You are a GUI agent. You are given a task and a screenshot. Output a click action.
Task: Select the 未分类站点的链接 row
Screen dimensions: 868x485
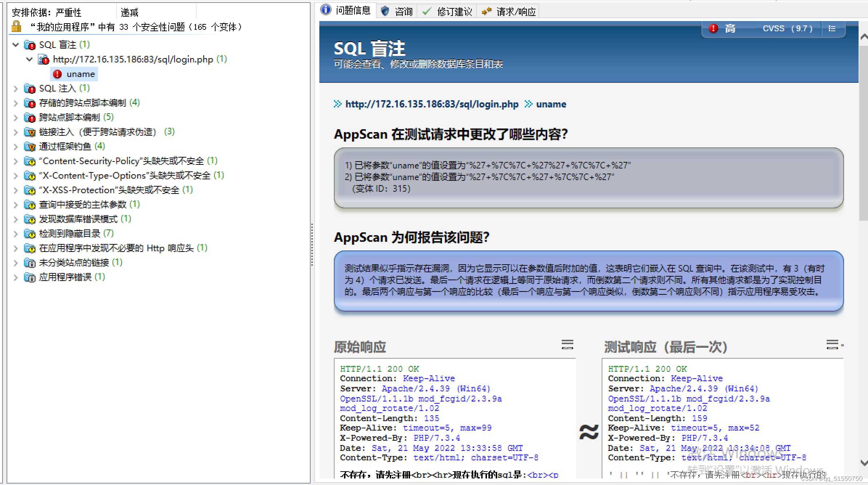point(80,263)
